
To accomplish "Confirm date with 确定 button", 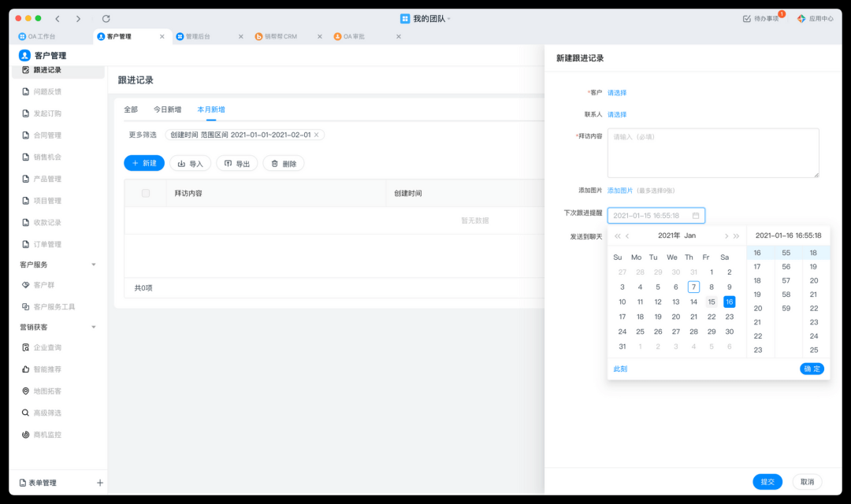I will (x=812, y=369).
